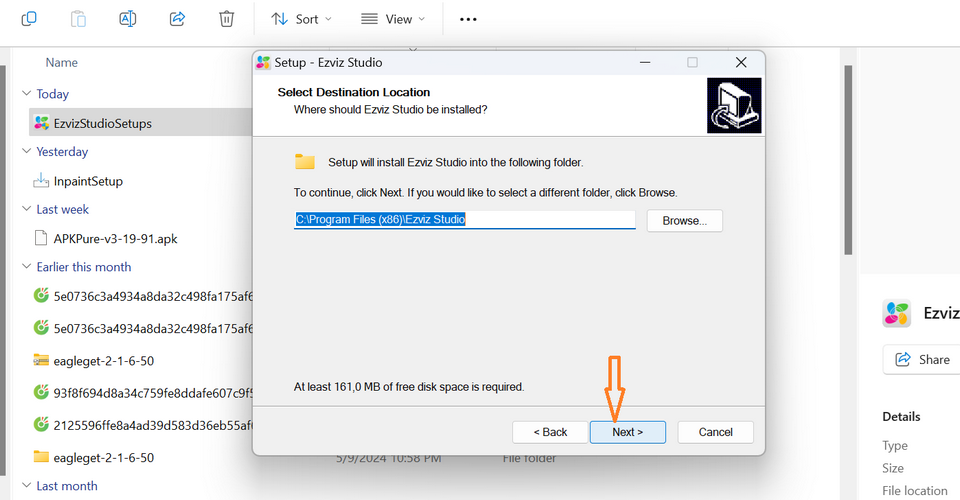
Task: Collapse the Last week group
Action: tap(26, 209)
